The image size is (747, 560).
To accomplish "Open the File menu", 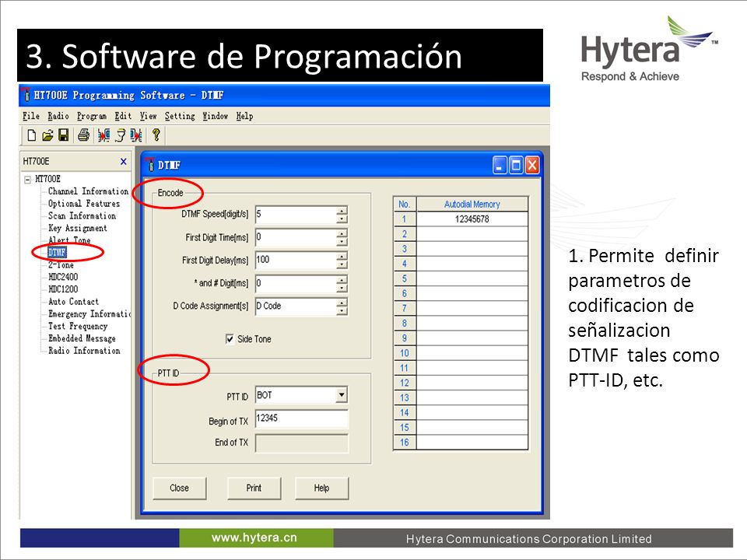I will click(x=31, y=116).
